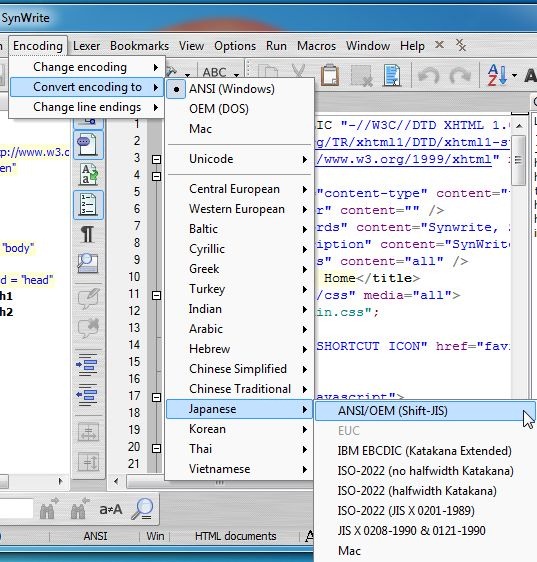
Task: Click the X icon after Help menu
Action: [439, 45]
